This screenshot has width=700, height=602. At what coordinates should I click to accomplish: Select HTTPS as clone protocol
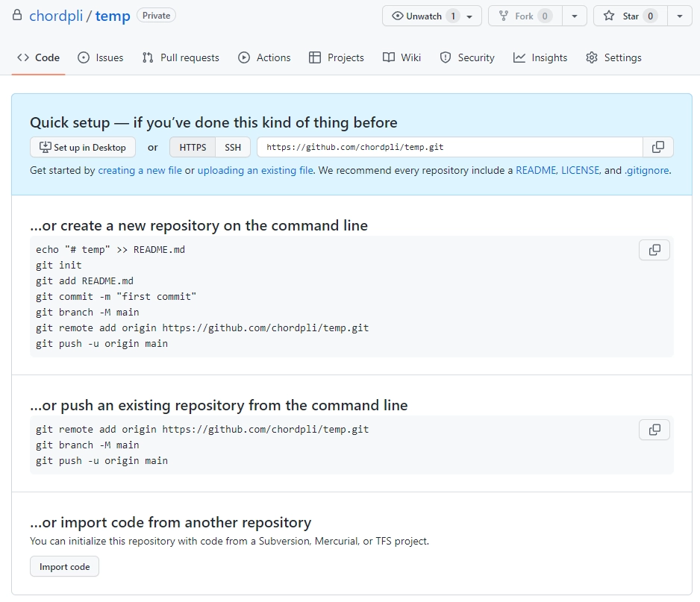[193, 147]
